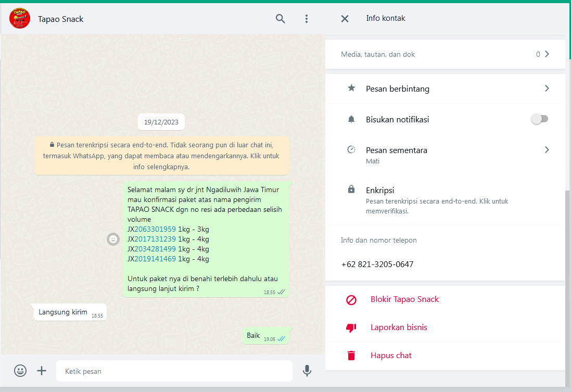Click the blue read checkmarks on Baik message
Image resolution: width=571 pixels, height=392 pixels.
coord(281,339)
